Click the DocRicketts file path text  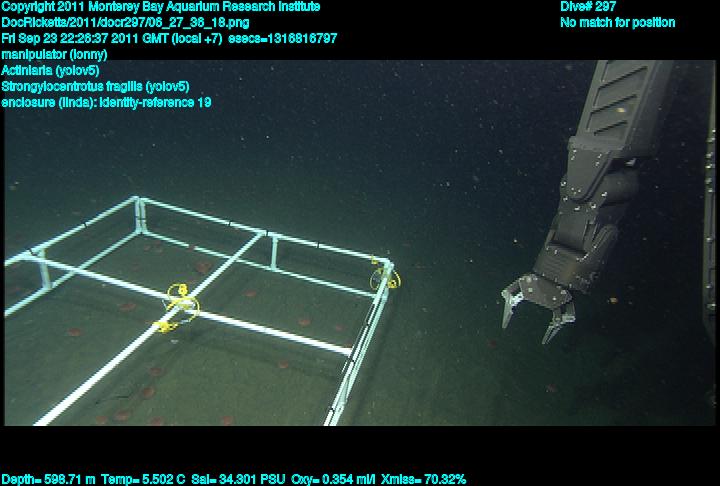[x=126, y=22]
